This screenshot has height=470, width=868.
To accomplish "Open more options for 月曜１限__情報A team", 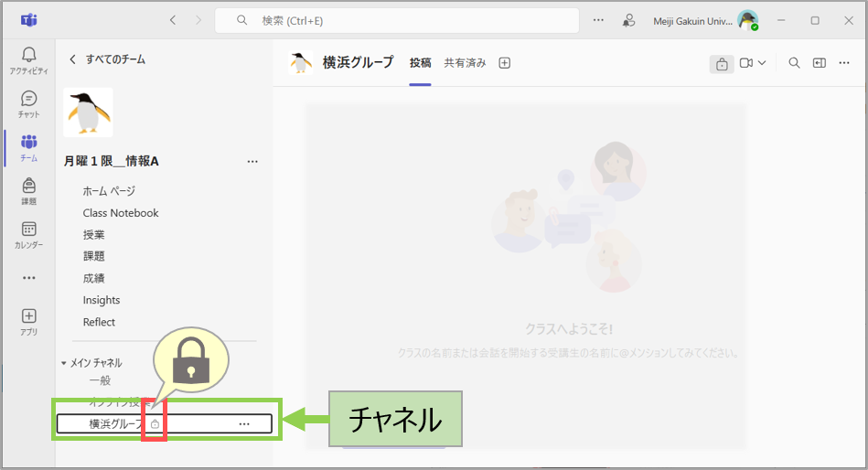I will pyautogui.click(x=252, y=162).
